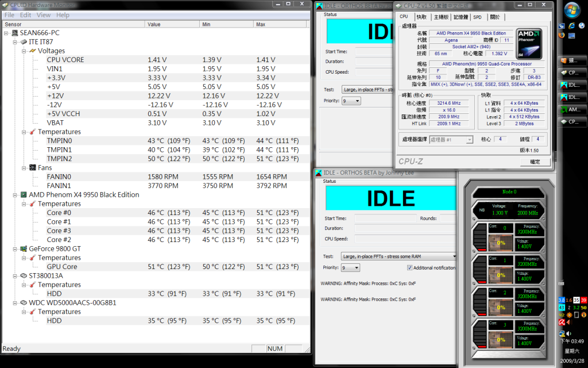This screenshot has width=588, height=368.
Task: Click the ORTHOS icon in the lower window title bar
Action: (x=319, y=172)
